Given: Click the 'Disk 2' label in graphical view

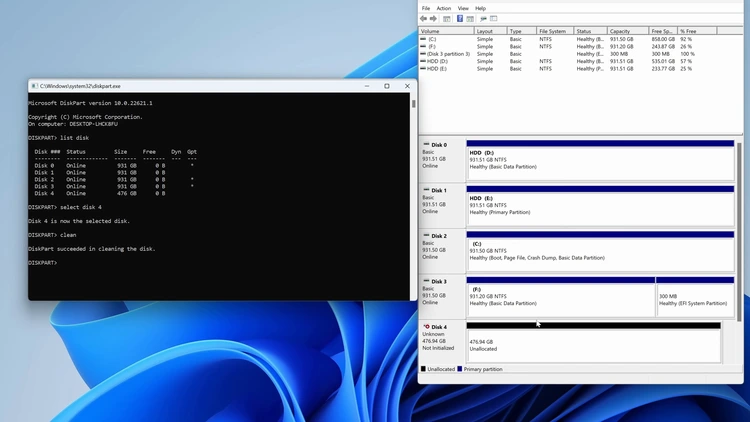Looking at the screenshot, I should (439, 236).
